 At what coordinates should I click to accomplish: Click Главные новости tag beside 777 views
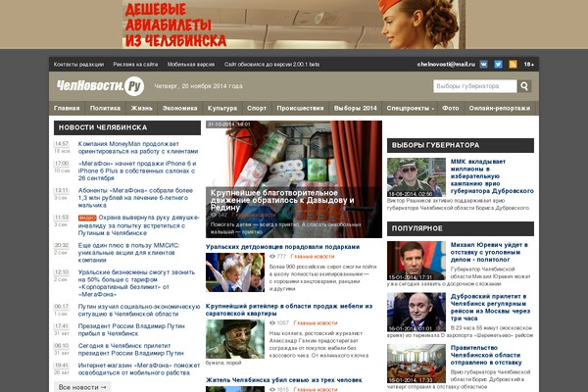pos(313,257)
